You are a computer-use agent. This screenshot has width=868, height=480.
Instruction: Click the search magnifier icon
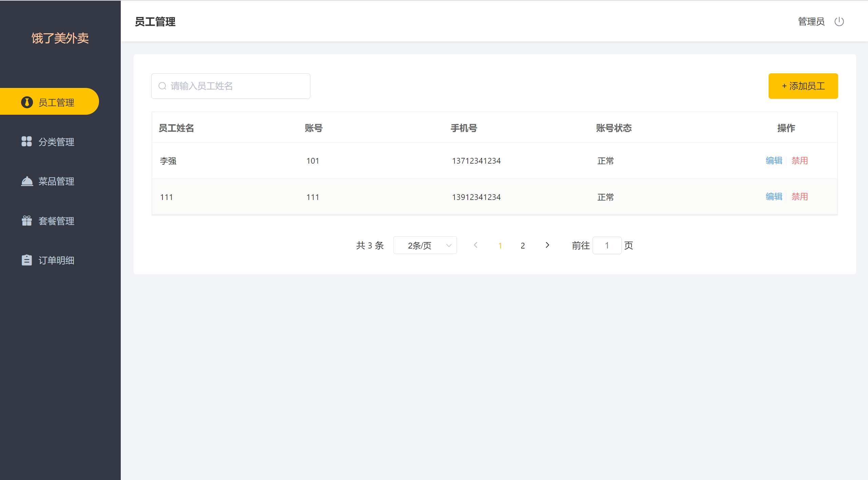tap(162, 86)
